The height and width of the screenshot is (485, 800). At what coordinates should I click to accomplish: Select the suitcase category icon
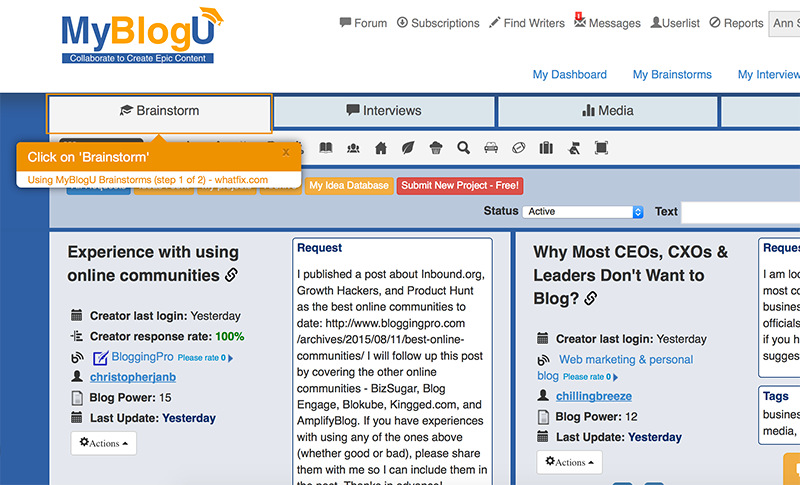546,148
